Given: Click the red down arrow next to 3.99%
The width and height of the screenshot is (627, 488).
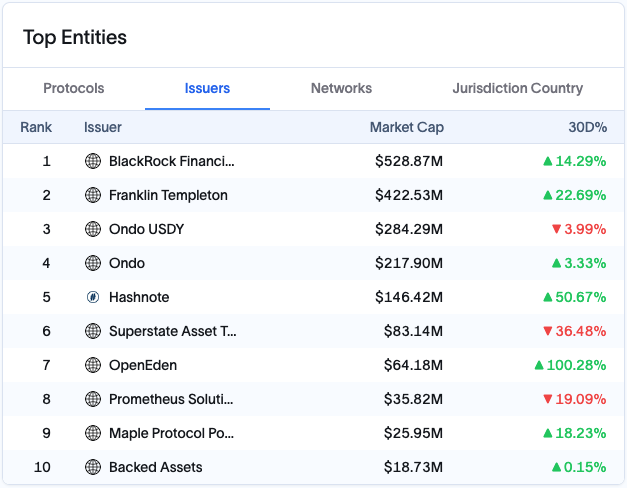Looking at the screenshot, I should pyautogui.click(x=556, y=229).
